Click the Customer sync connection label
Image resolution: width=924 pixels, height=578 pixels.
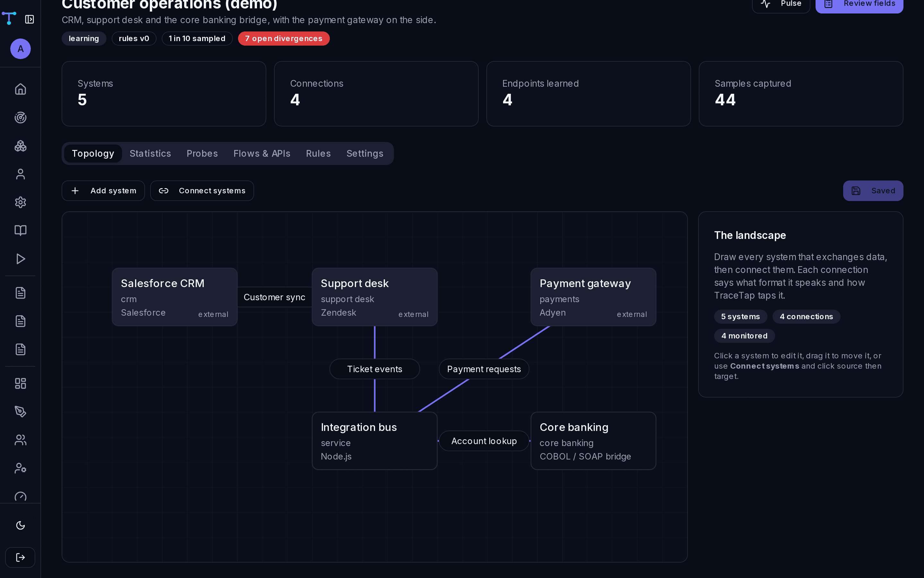[x=275, y=297]
